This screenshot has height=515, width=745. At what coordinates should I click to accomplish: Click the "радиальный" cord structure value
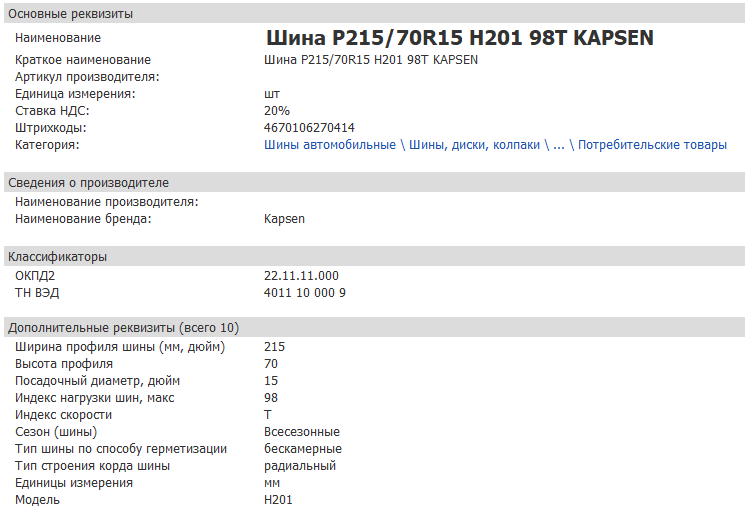299,466
